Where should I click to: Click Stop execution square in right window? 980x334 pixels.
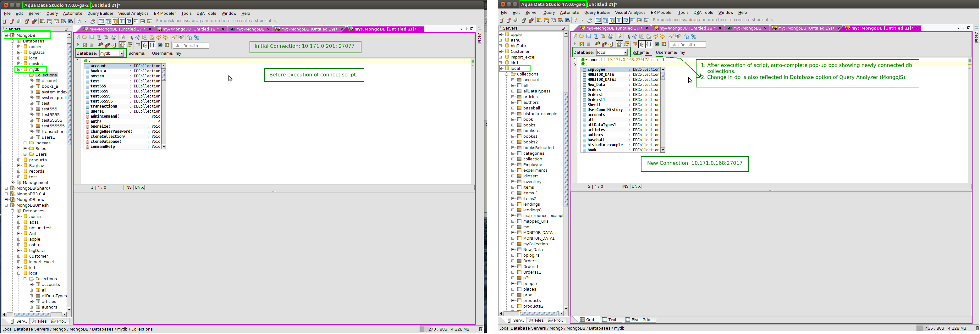pyautogui.click(x=588, y=44)
